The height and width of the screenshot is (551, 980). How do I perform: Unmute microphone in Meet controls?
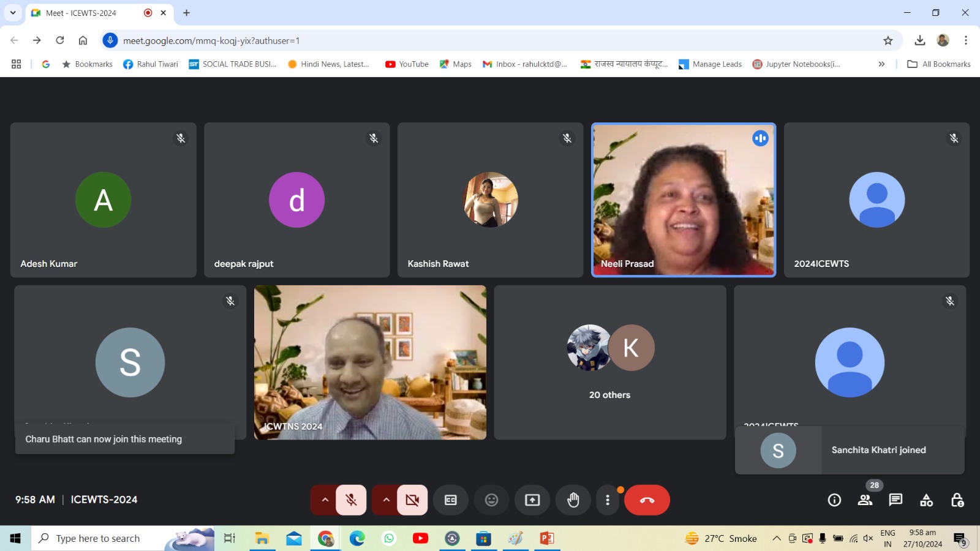pos(351,500)
